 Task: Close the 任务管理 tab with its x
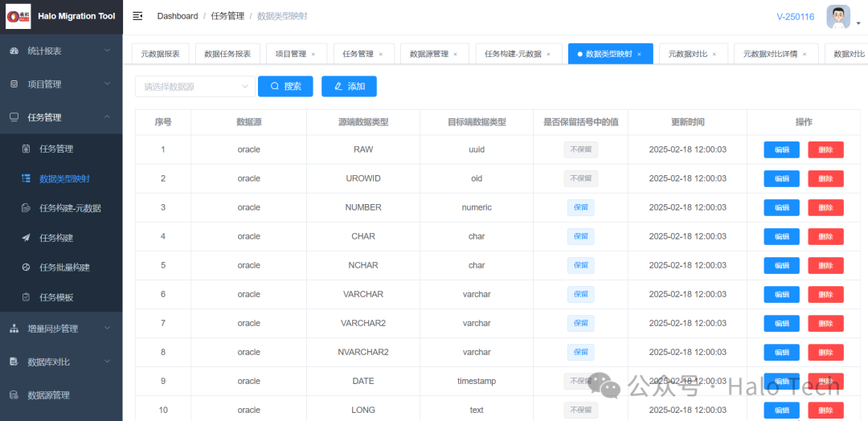point(380,54)
